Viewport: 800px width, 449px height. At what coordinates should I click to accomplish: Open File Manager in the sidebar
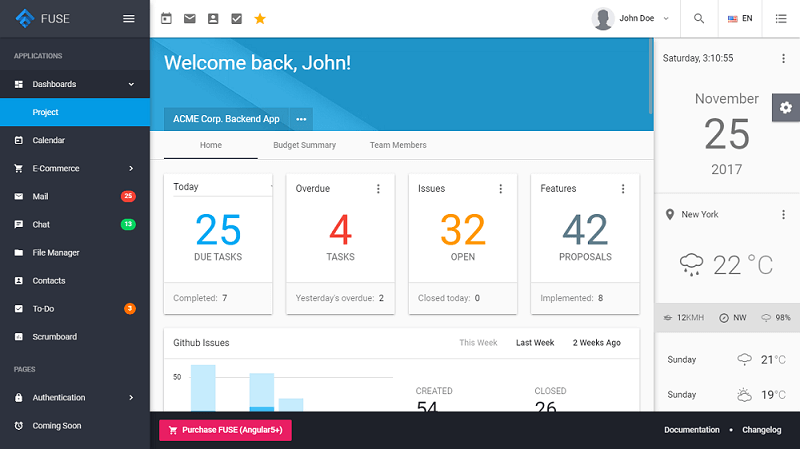[x=75, y=253]
